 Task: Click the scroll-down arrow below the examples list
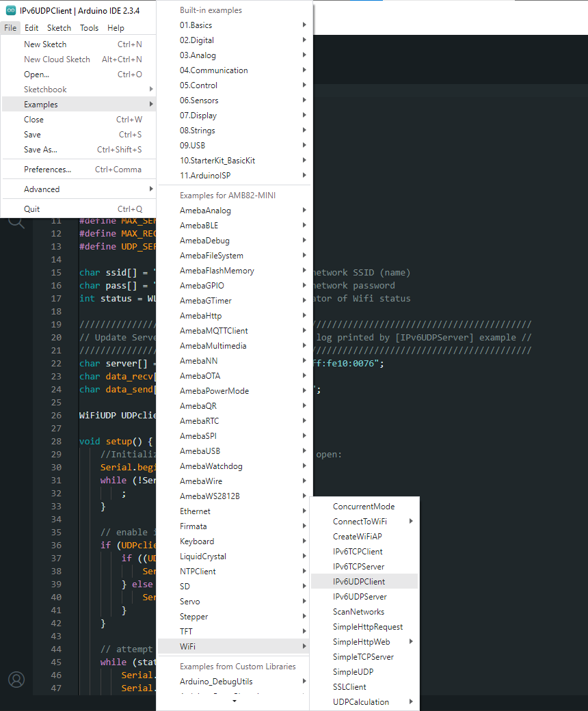235,701
